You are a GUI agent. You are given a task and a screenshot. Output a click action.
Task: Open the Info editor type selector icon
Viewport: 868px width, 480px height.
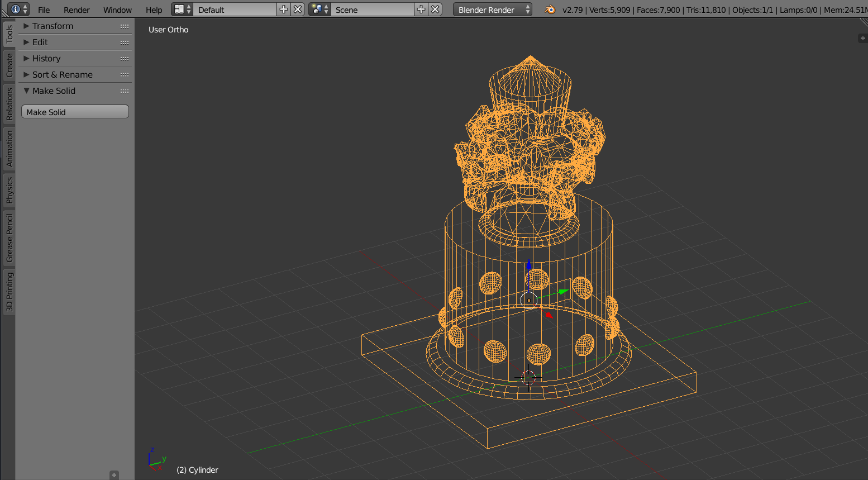18,9
